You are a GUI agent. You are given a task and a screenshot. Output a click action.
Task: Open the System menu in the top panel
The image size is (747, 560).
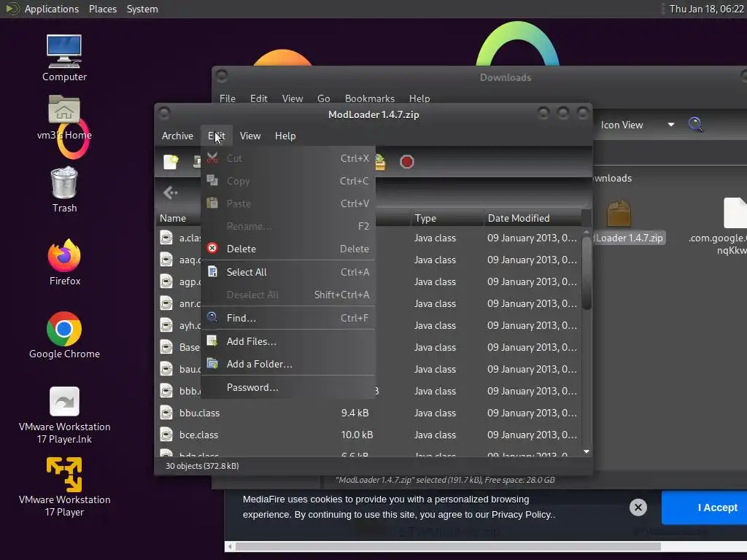coord(142,9)
